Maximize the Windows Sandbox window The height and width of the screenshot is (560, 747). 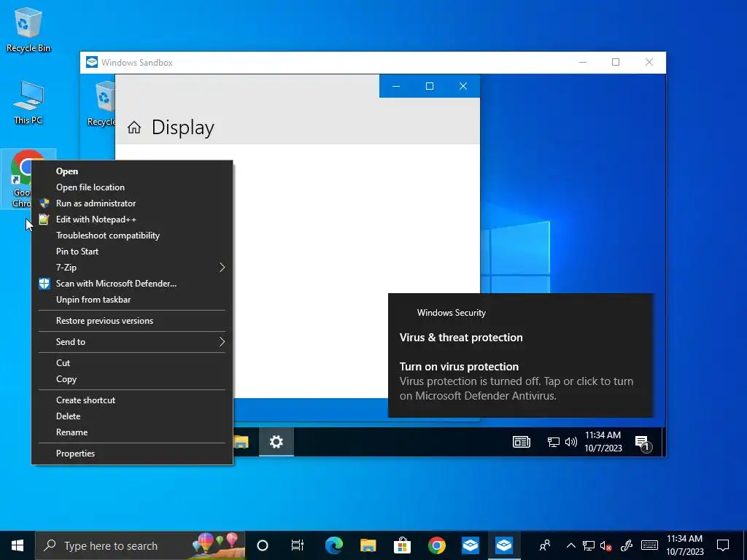coord(616,63)
